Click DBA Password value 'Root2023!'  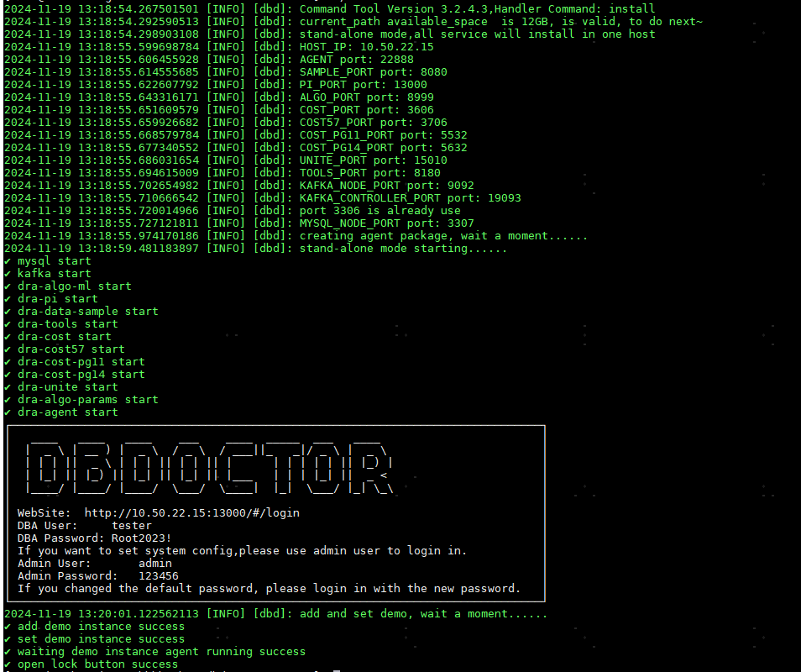(142, 538)
